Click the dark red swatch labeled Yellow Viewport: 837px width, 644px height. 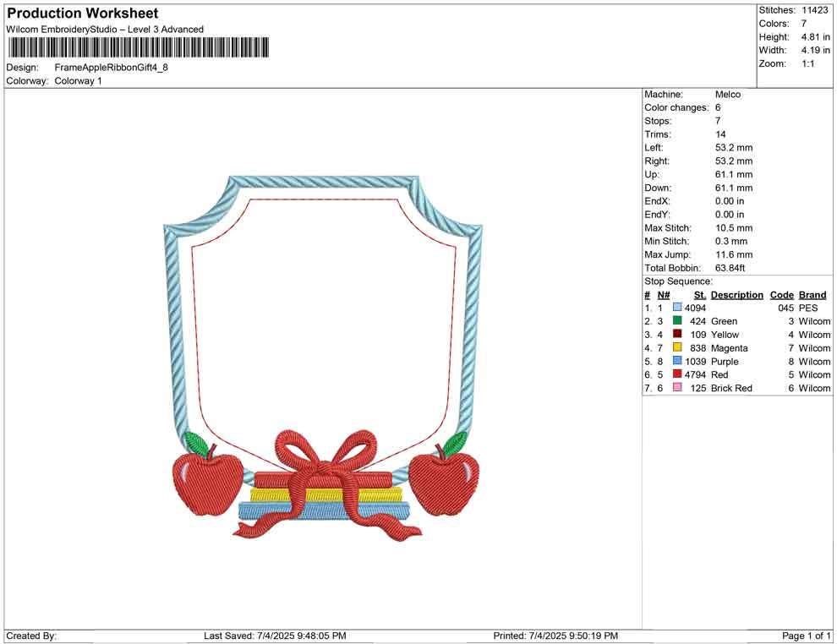(677, 335)
